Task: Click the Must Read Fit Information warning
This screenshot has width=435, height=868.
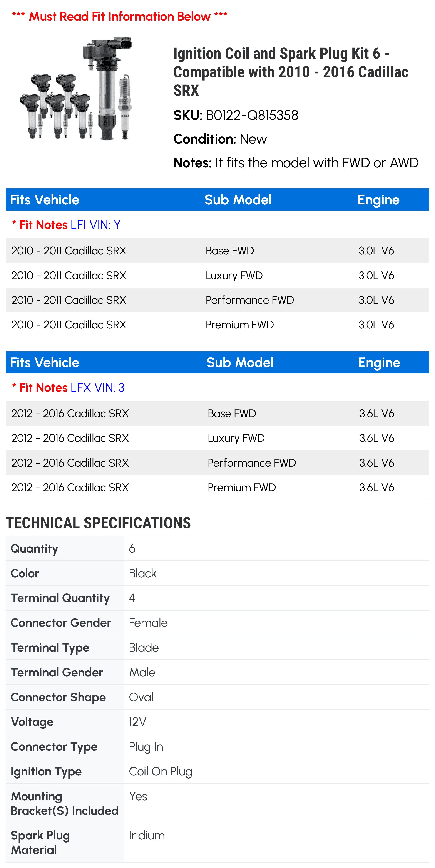Action: pyautogui.click(x=120, y=16)
